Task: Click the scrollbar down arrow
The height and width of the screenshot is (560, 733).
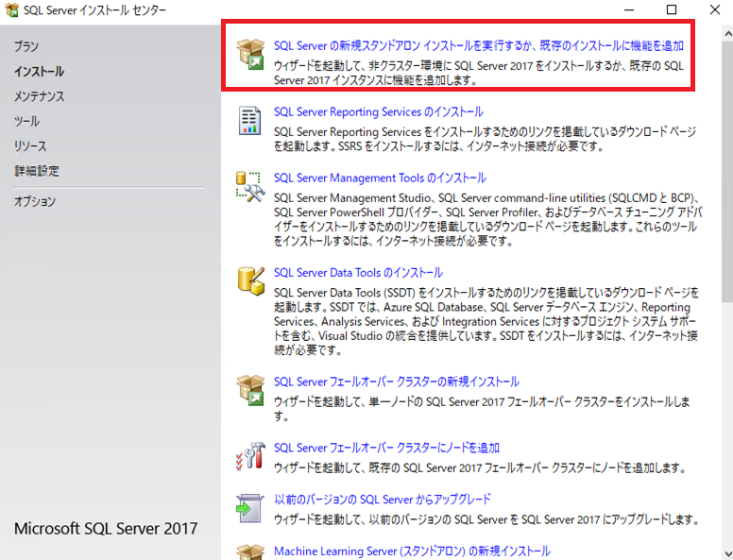Action: (x=727, y=553)
